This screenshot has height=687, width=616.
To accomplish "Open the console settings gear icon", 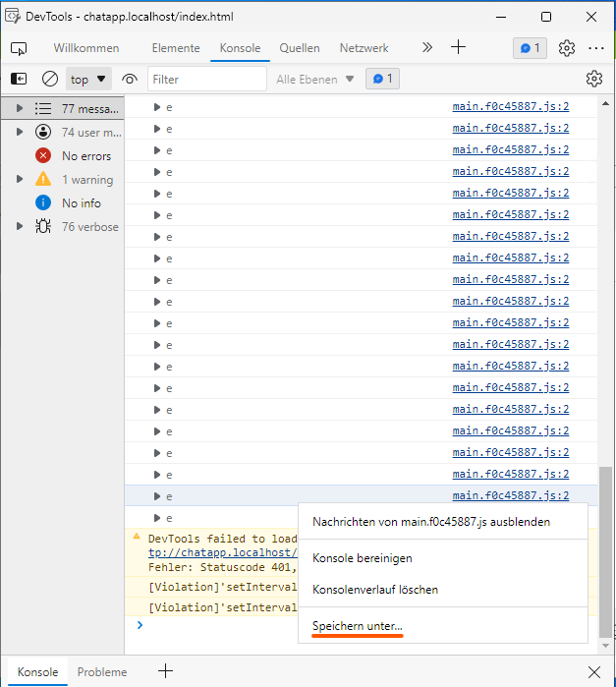I will [x=593, y=79].
